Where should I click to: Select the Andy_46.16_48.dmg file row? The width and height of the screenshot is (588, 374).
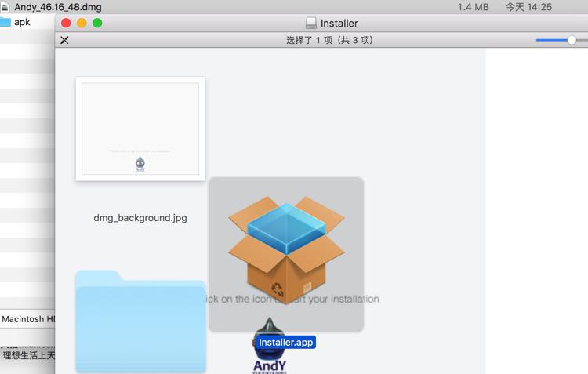tap(294, 7)
